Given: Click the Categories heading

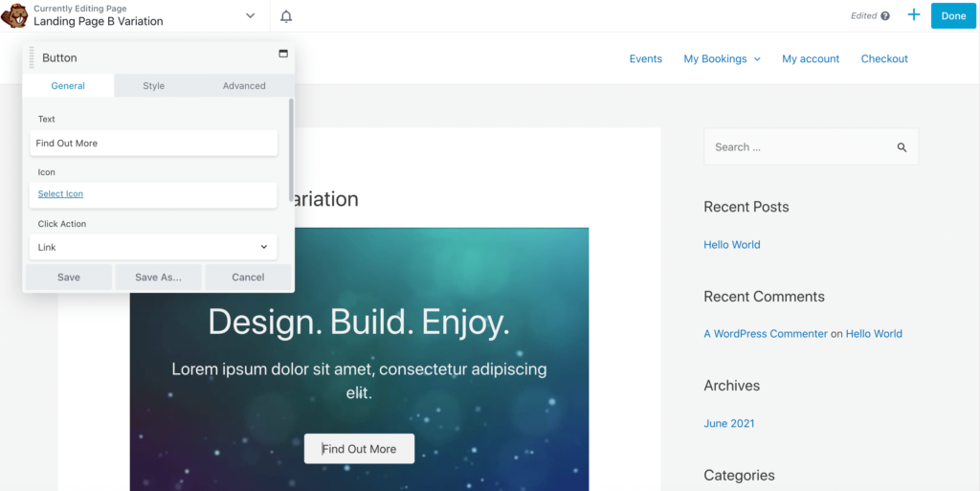Looking at the screenshot, I should 740,476.
